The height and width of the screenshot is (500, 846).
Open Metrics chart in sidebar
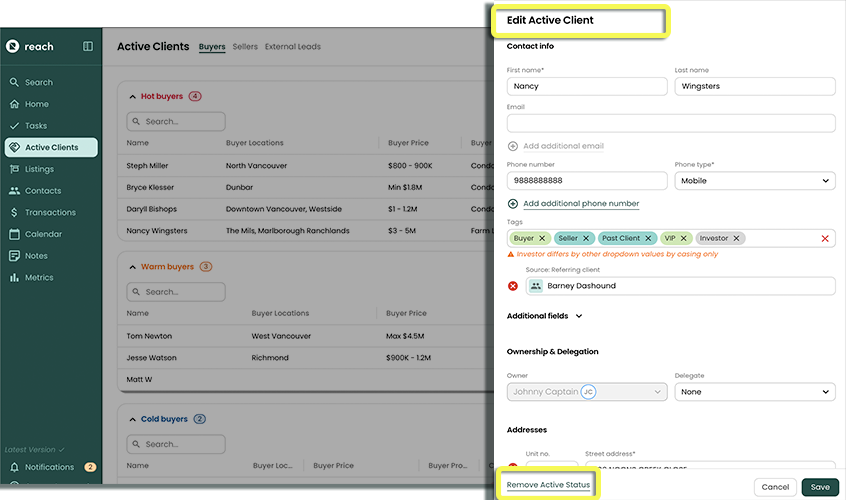pyautogui.click(x=15, y=277)
